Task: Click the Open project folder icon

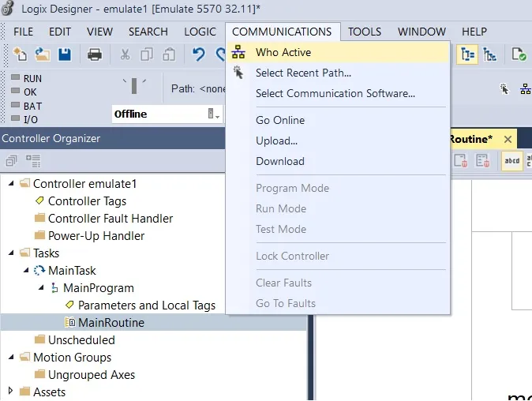Action: [x=43, y=54]
